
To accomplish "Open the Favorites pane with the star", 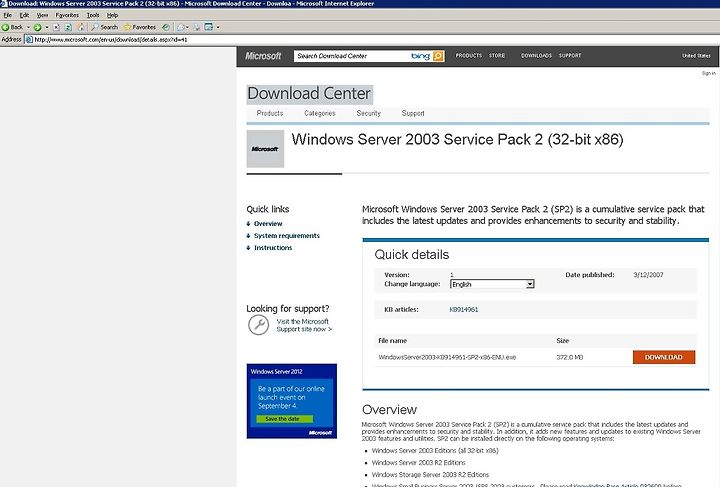I will tap(140, 27).
